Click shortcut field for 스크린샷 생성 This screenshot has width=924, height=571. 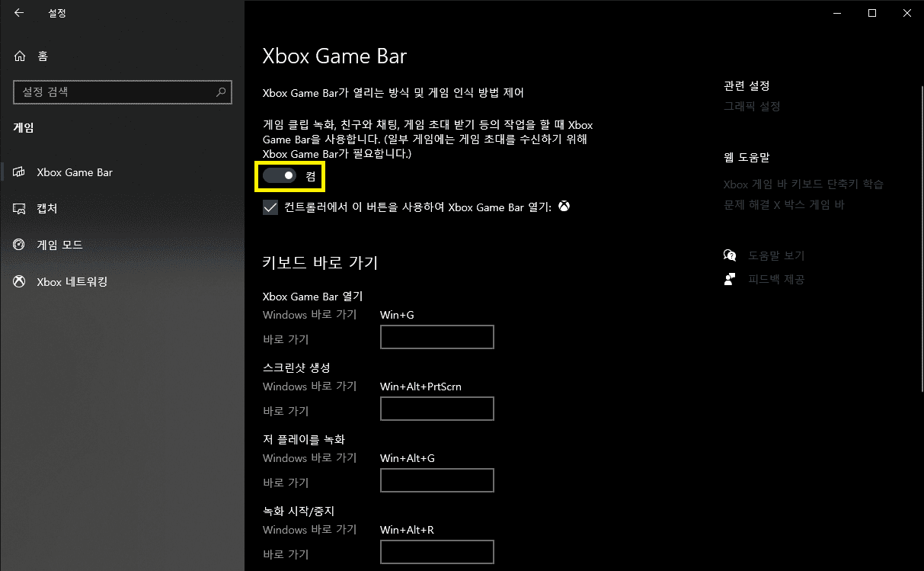coord(436,409)
